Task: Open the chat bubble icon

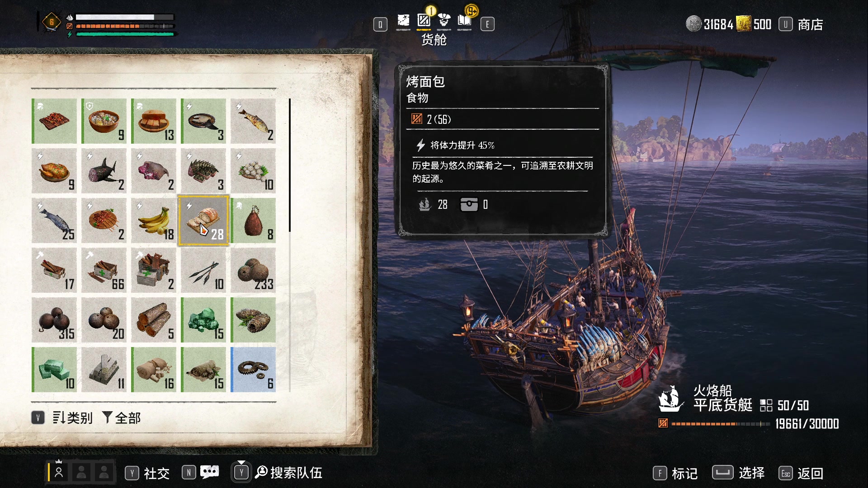Action: [x=209, y=472]
